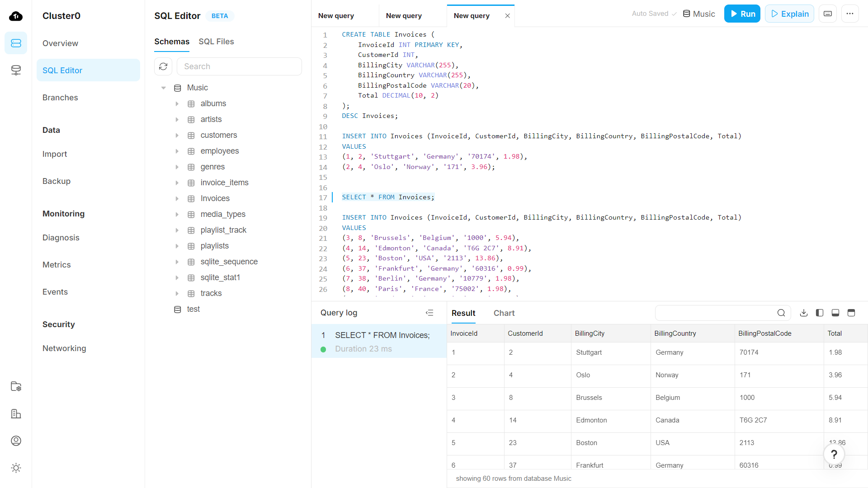Toggle light/dark theme sun icon
Viewport: 868px width, 488px height.
(x=16, y=468)
